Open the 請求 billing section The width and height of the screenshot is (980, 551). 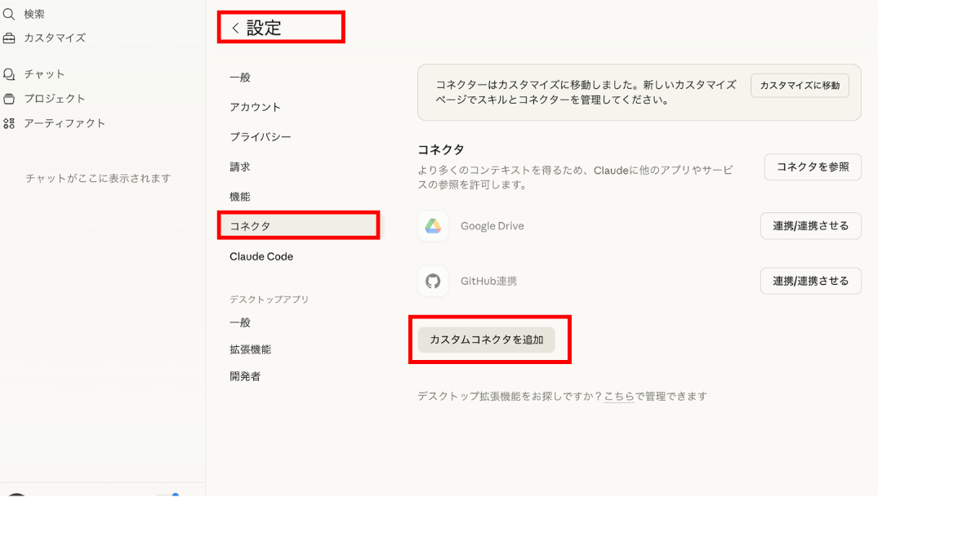tap(240, 167)
